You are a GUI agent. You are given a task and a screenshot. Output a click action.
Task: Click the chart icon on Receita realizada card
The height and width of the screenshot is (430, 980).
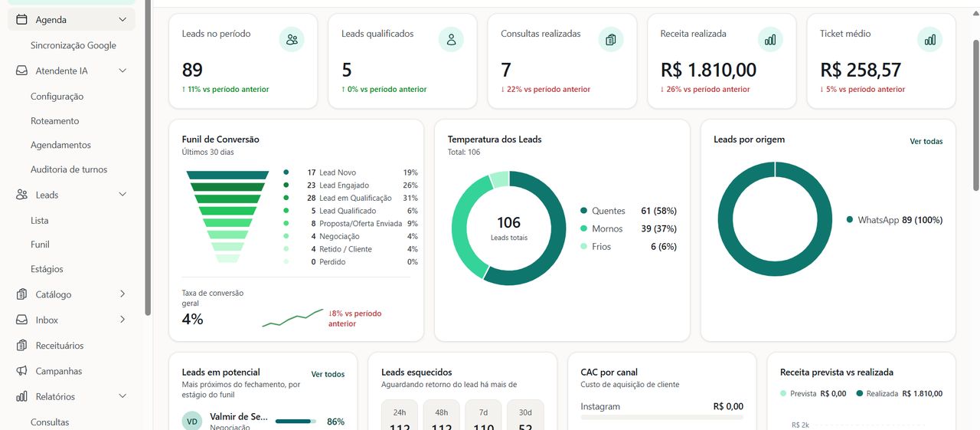pos(770,40)
